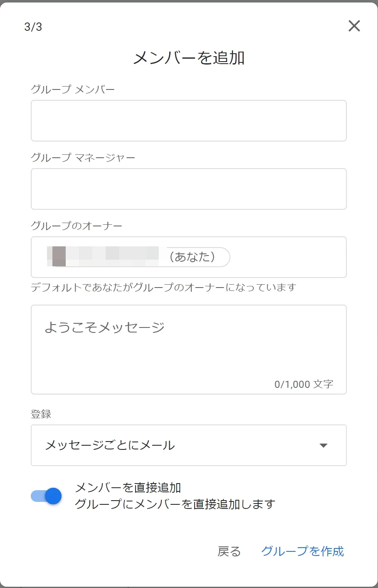378x588 pixels.
Task: Click the グループ メンバー input field
Action: [x=188, y=121]
